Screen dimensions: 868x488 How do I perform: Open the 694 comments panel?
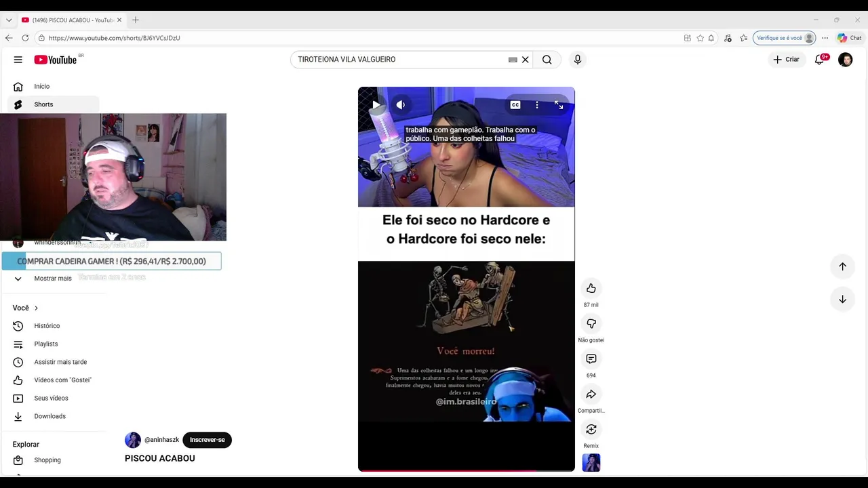(x=591, y=359)
